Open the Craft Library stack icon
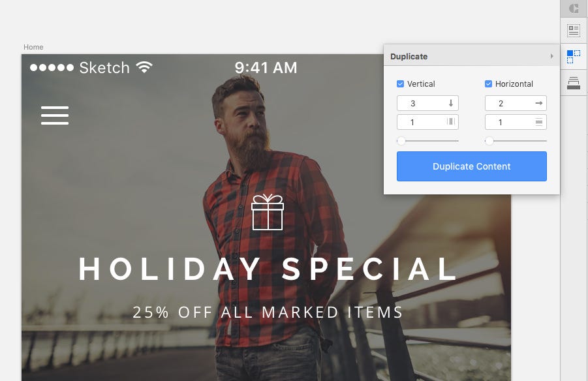This screenshot has width=588, height=381. pyautogui.click(x=574, y=83)
